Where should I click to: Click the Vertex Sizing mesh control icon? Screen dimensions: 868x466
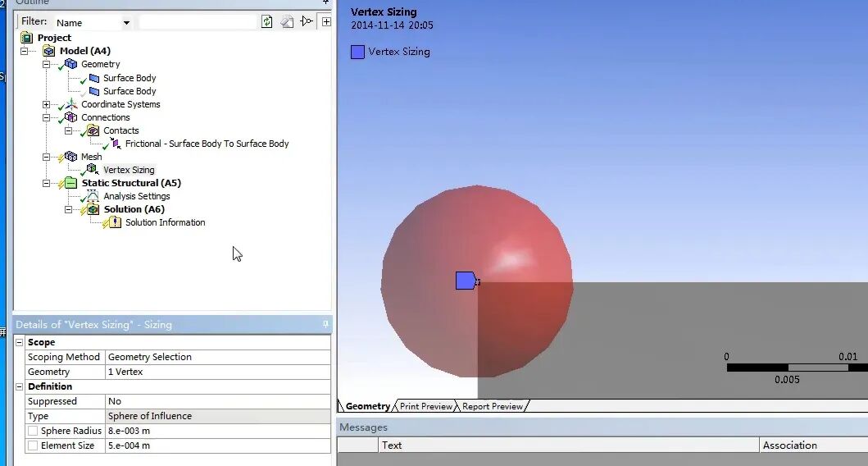coord(93,169)
